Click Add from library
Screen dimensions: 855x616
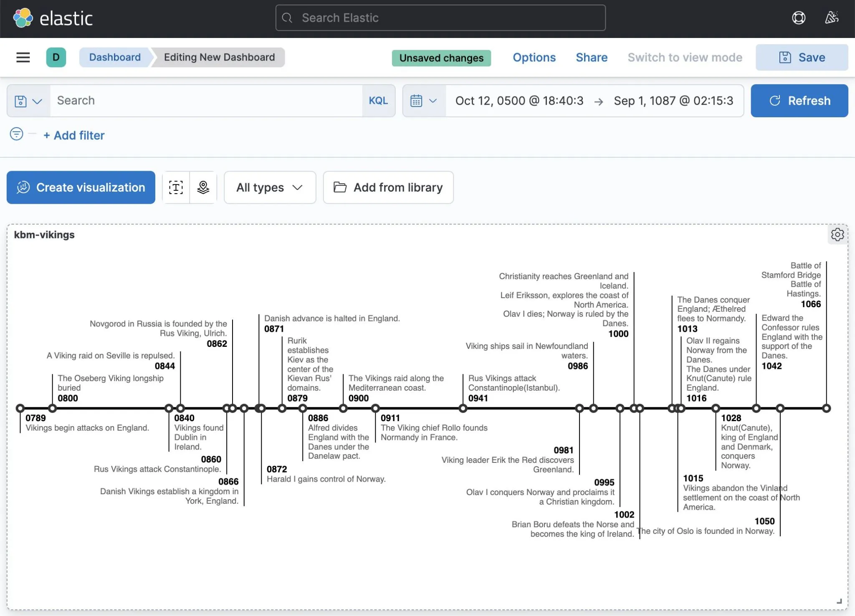pyautogui.click(x=388, y=187)
